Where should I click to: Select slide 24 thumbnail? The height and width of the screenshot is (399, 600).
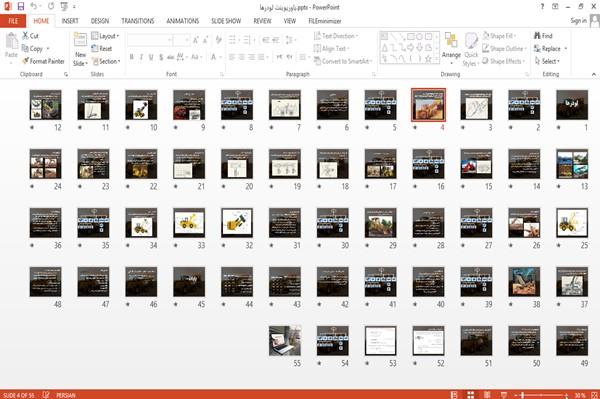(45, 164)
